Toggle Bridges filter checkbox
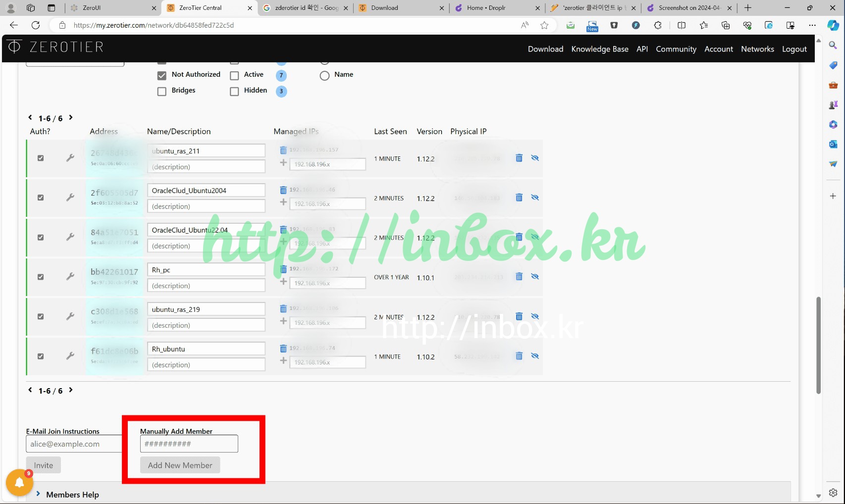The width and height of the screenshot is (845, 504). point(162,92)
